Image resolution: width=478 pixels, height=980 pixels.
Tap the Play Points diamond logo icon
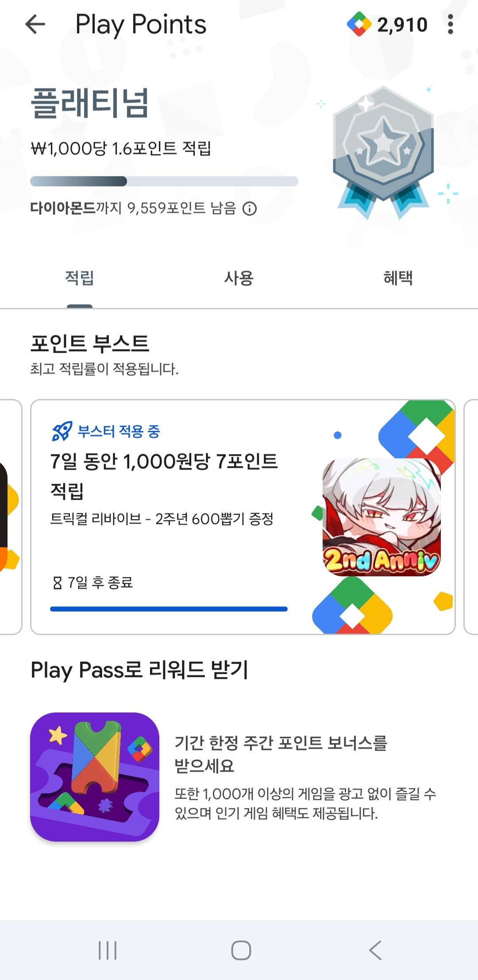359,24
